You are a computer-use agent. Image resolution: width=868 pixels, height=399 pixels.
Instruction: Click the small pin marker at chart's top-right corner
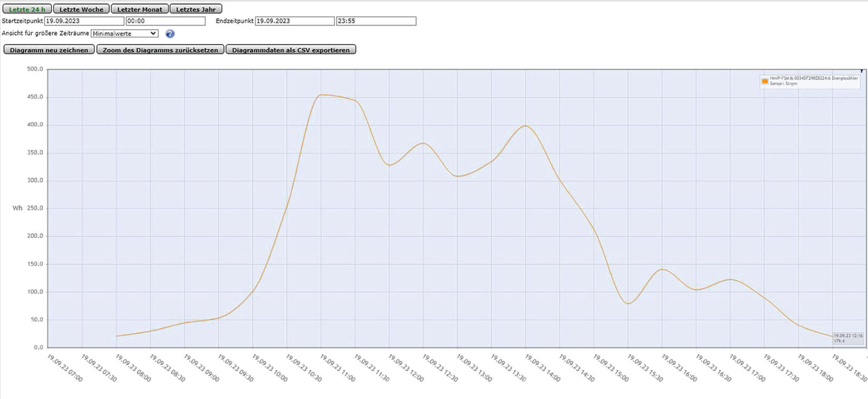click(x=861, y=71)
